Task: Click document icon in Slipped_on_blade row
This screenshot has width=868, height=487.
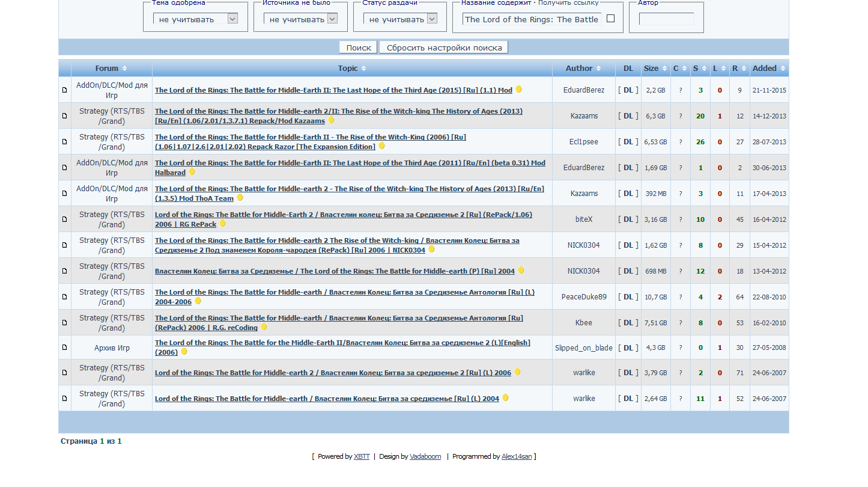Action: tap(65, 348)
